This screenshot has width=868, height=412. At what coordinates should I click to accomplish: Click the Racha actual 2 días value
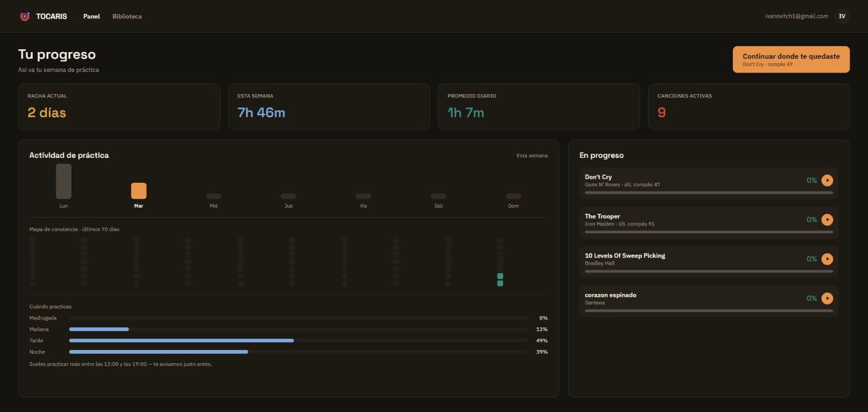(x=46, y=112)
